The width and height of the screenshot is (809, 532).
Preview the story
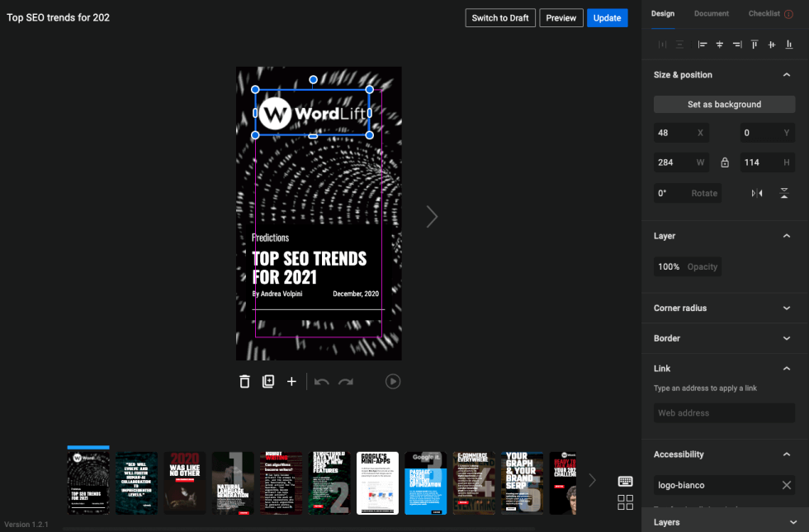[561, 18]
